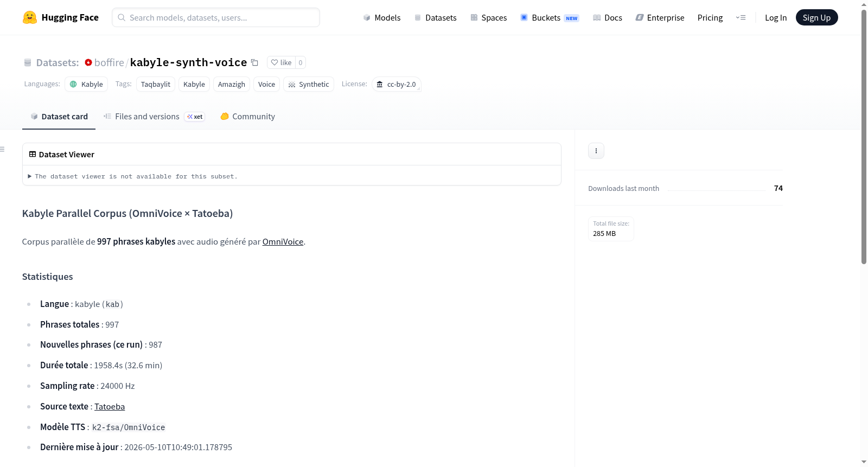This screenshot has width=868, height=467.
Task: Click the Hugging Face logo
Action: point(60,17)
